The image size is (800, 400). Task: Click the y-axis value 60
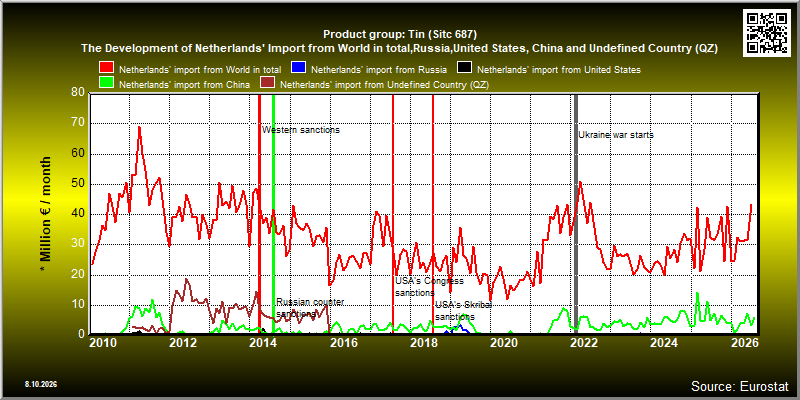pyautogui.click(x=79, y=154)
